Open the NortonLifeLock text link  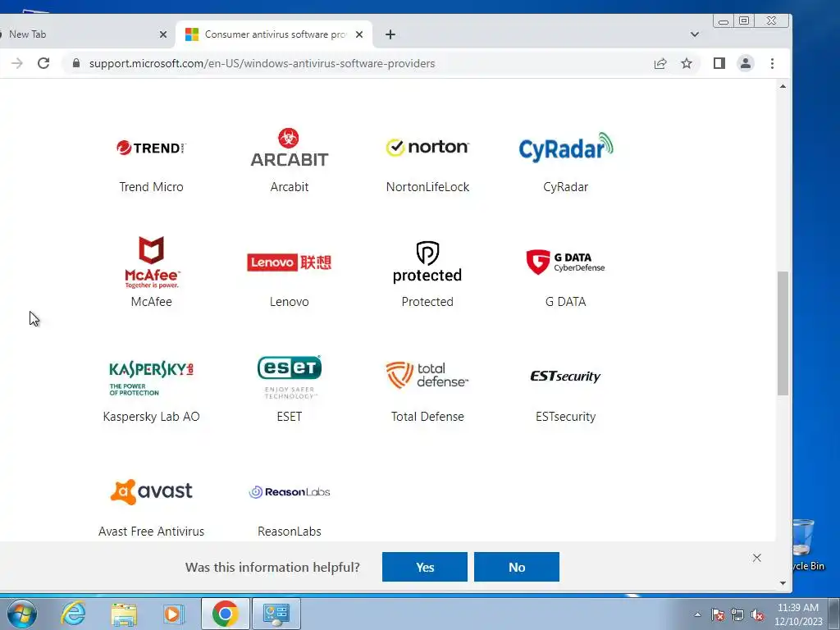[x=427, y=187]
